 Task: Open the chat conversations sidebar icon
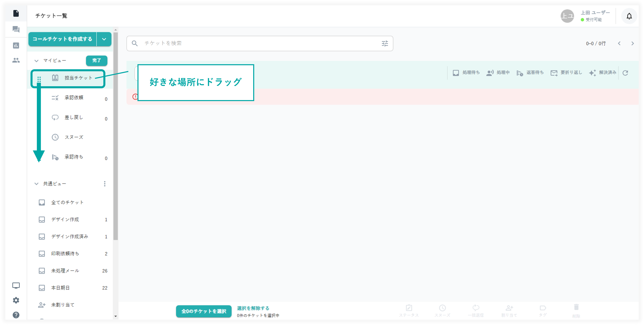pos(16,30)
